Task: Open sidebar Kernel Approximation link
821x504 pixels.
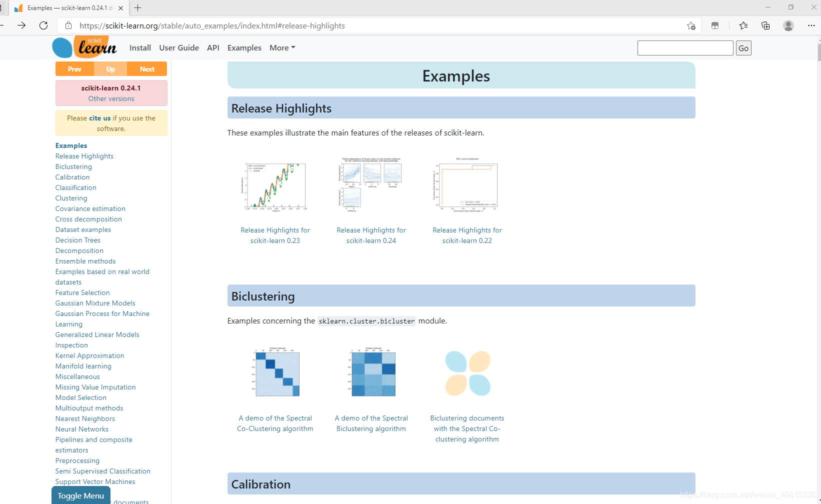Action: point(90,355)
